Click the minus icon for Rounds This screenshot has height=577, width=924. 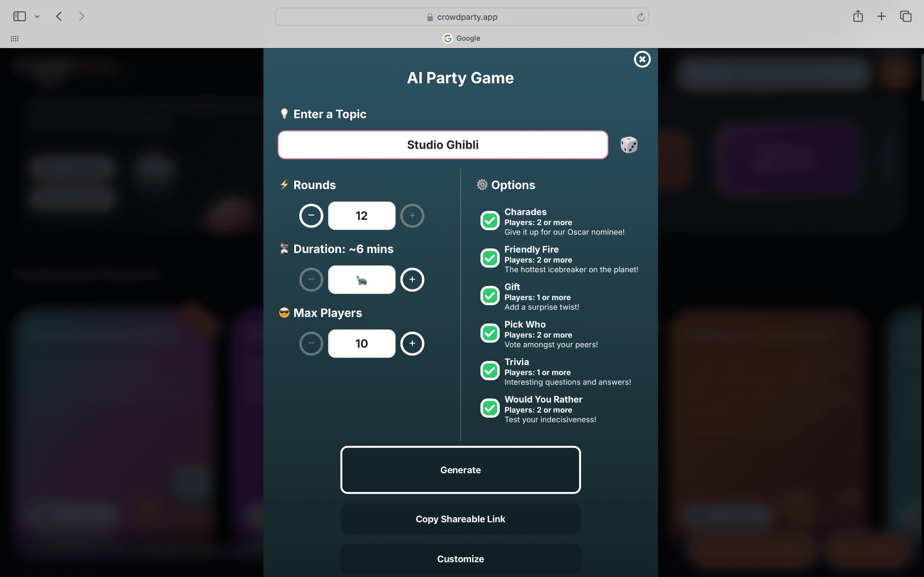click(311, 215)
